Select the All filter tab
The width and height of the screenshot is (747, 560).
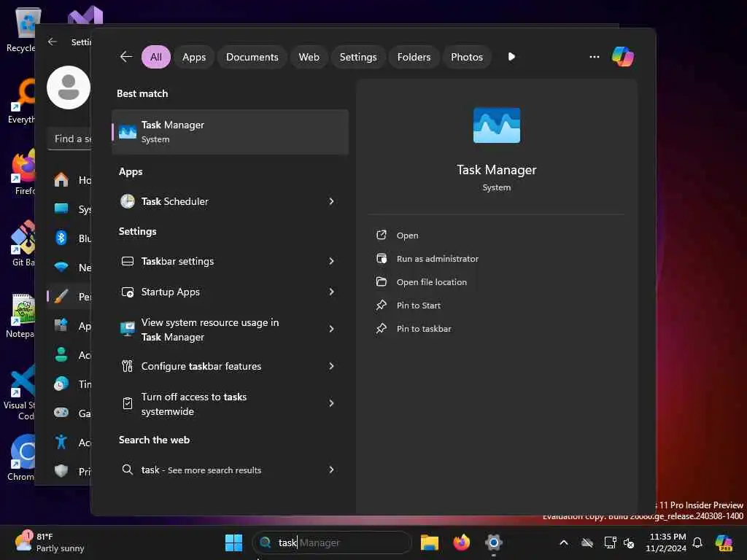(x=156, y=57)
